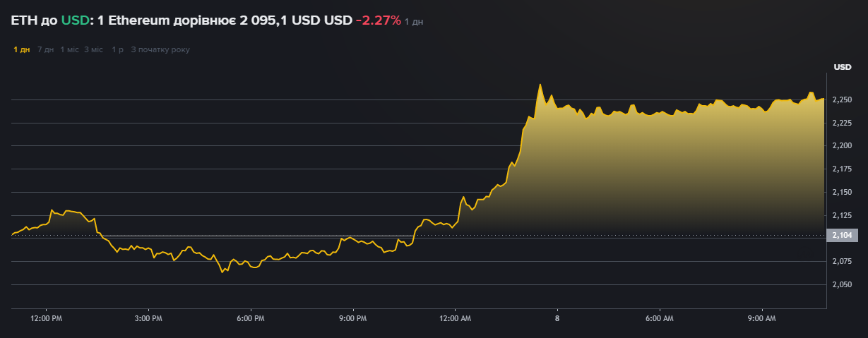The height and width of the screenshot is (338, 868).
Task: Click the red -2.27% change value
Action: [378, 20]
